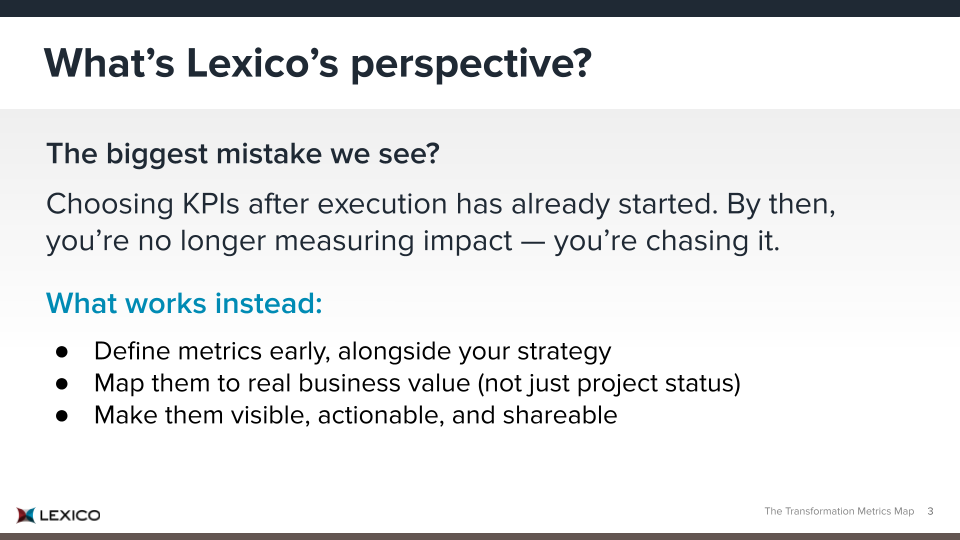This screenshot has width=960, height=540.
Task: Click the dark navy top banner bar
Action: 480,8
